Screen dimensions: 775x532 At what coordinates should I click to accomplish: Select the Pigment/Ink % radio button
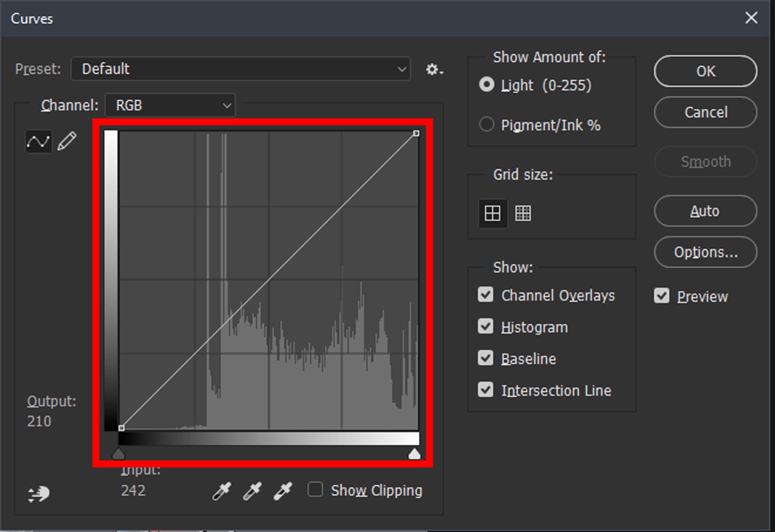487,125
